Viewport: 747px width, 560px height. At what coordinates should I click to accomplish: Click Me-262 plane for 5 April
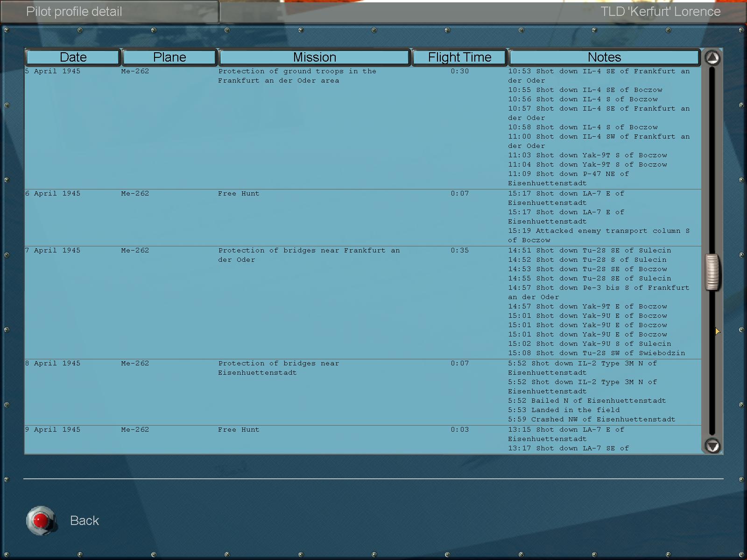pos(135,71)
